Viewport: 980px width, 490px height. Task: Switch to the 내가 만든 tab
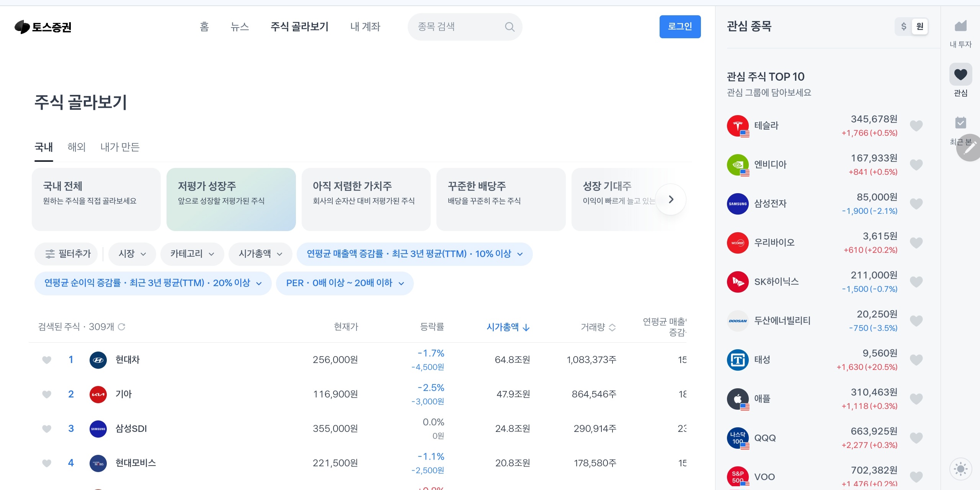120,147
